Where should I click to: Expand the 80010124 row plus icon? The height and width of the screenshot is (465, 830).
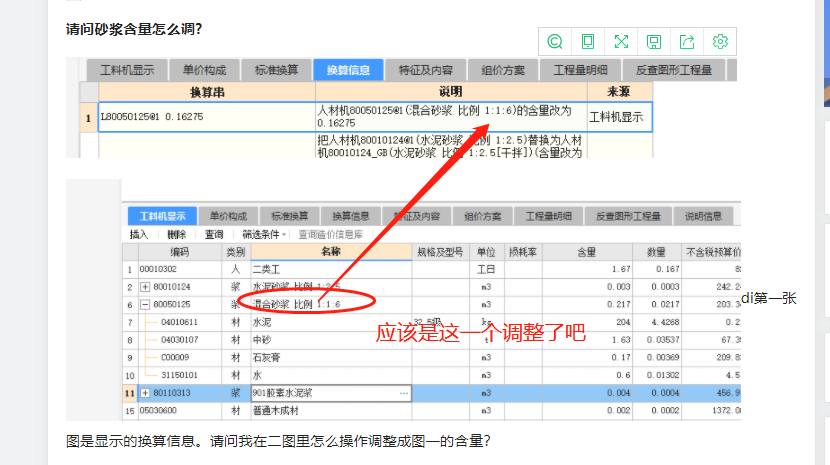[x=145, y=287]
